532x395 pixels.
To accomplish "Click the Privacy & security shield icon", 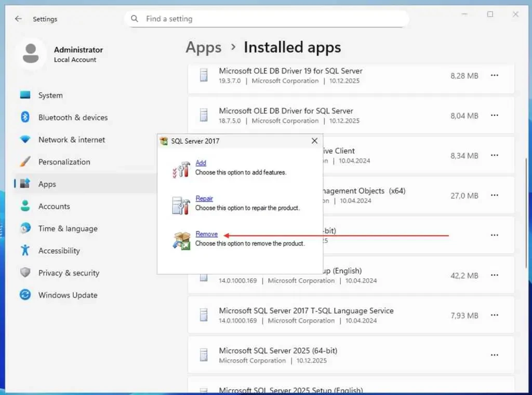I will point(25,273).
